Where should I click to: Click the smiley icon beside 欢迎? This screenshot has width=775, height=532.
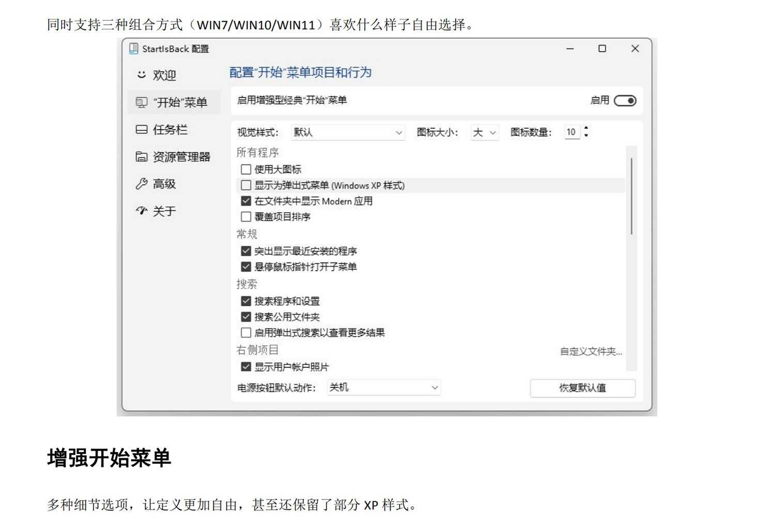click(142, 75)
